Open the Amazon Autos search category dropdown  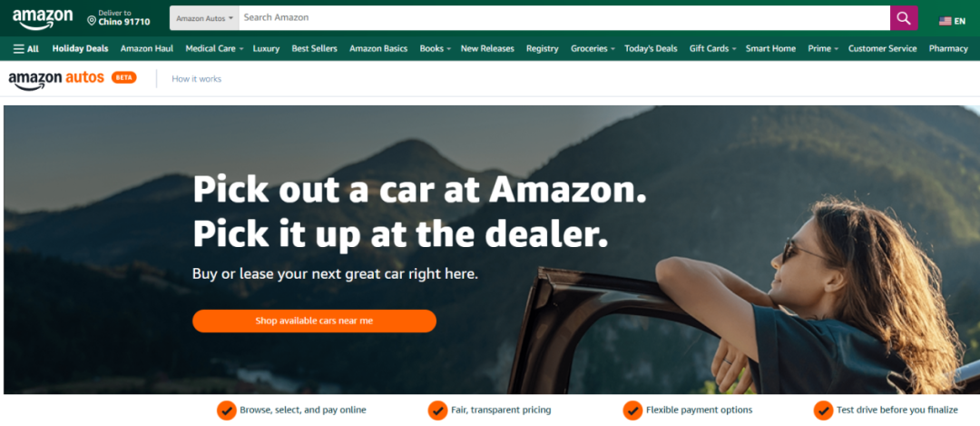[x=204, y=18]
